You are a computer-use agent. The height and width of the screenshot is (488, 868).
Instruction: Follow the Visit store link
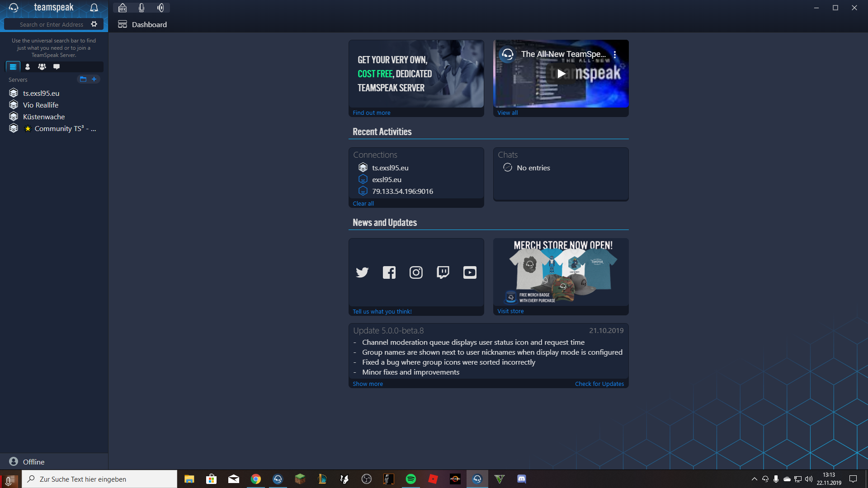[x=510, y=311]
